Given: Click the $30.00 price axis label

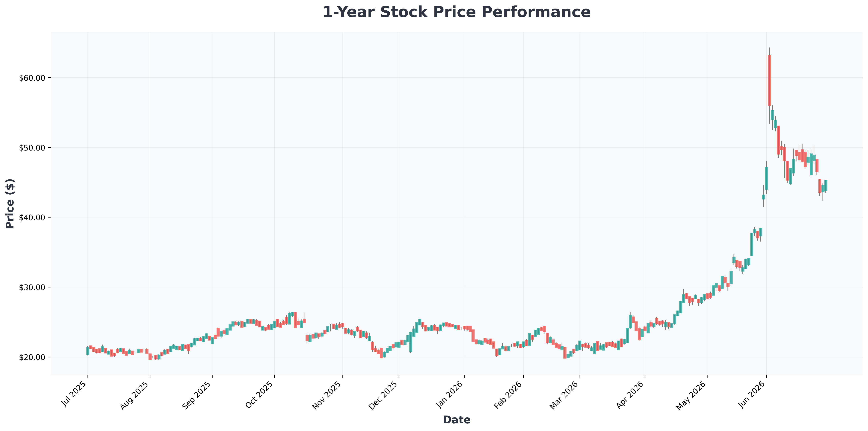Looking at the screenshot, I should coord(32,287).
